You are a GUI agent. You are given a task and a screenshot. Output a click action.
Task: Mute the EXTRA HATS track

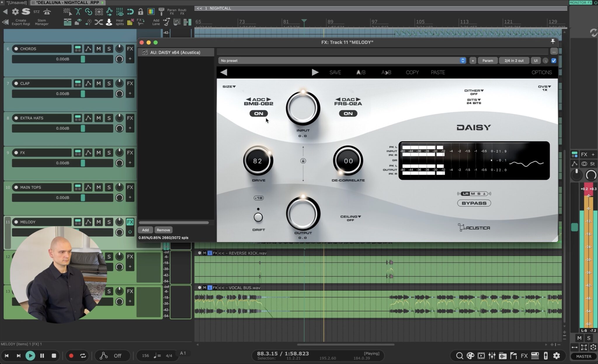point(99,118)
